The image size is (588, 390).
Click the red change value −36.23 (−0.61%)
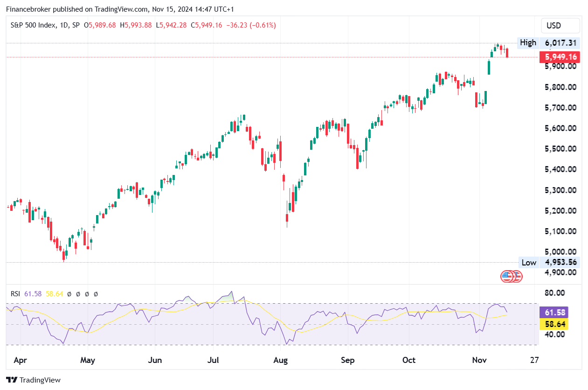[251, 25]
